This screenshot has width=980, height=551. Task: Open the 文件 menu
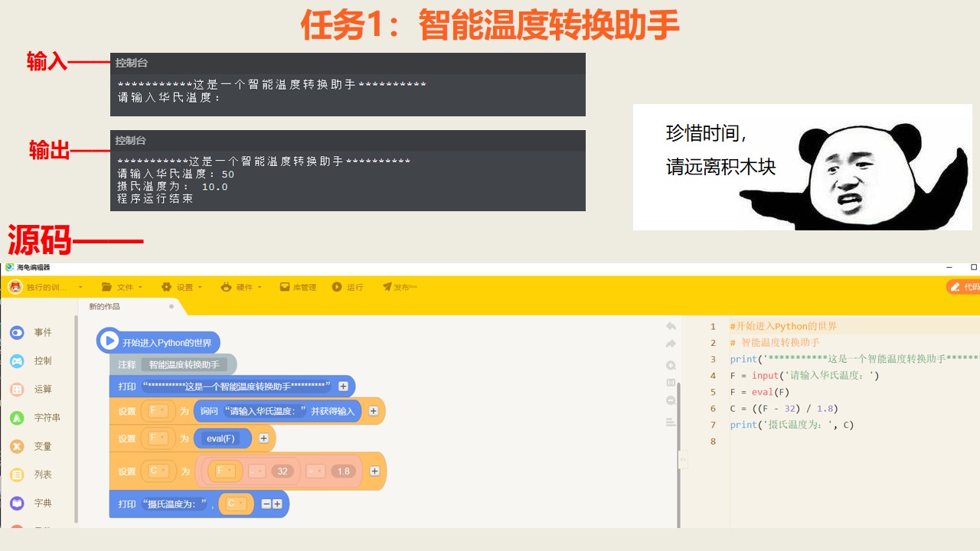click(x=122, y=287)
